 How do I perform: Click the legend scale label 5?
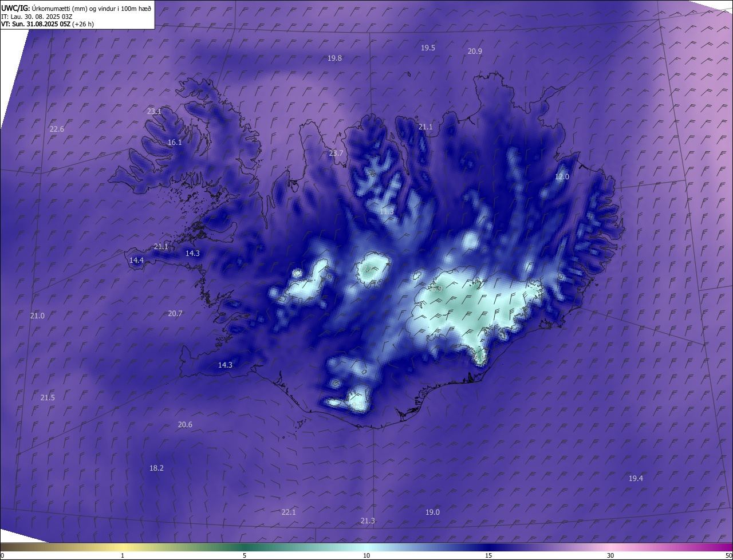click(245, 555)
